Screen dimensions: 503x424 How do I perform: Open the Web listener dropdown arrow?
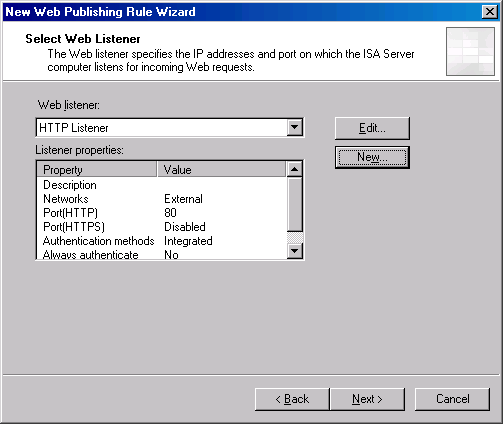(295, 127)
